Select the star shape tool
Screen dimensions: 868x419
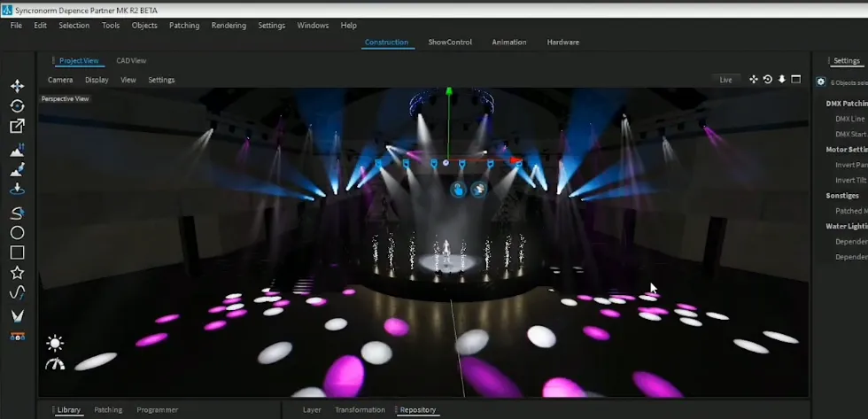point(17,273)
